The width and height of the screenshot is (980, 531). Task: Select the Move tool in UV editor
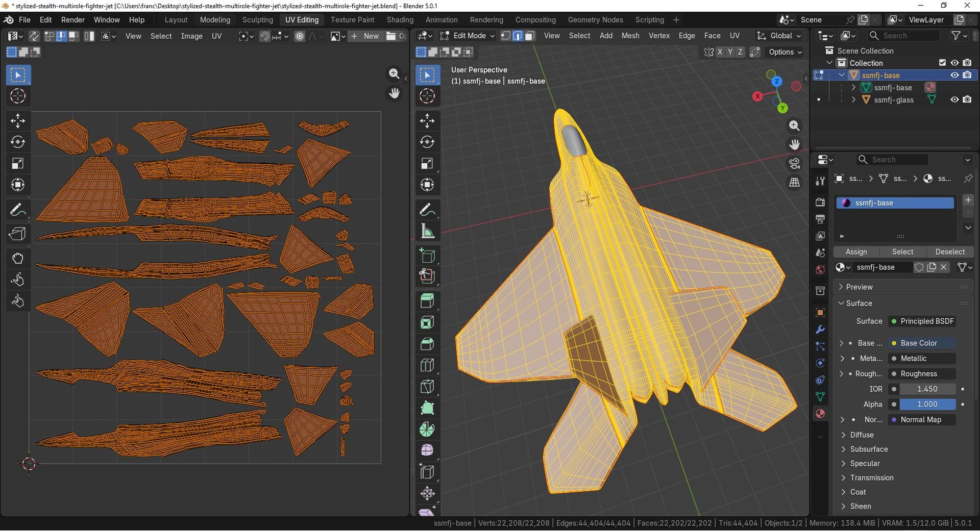click(18, 121)
